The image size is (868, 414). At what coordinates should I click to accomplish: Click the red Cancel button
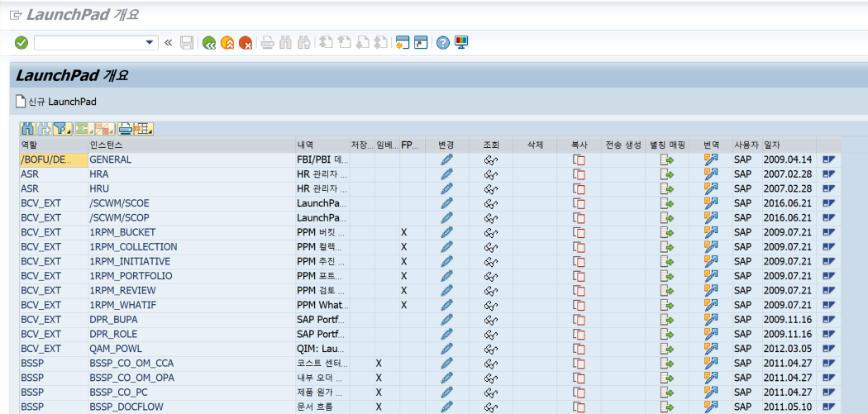tap(246, 43)
